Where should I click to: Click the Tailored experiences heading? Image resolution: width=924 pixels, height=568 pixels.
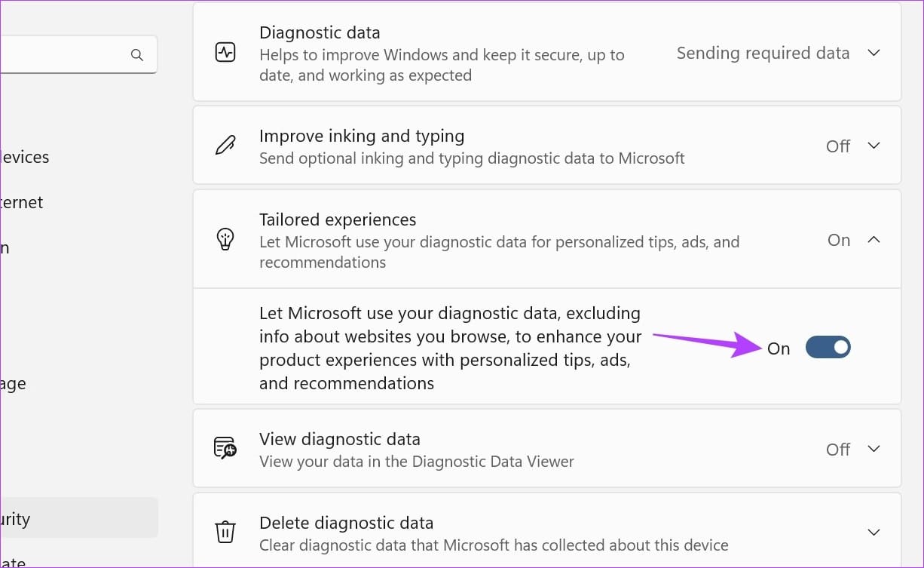coord(338,220)
